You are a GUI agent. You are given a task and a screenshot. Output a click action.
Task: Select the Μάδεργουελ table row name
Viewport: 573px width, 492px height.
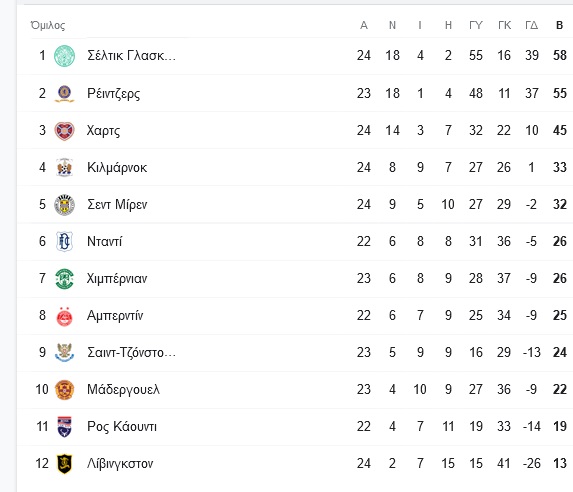[x=123, y=390]
